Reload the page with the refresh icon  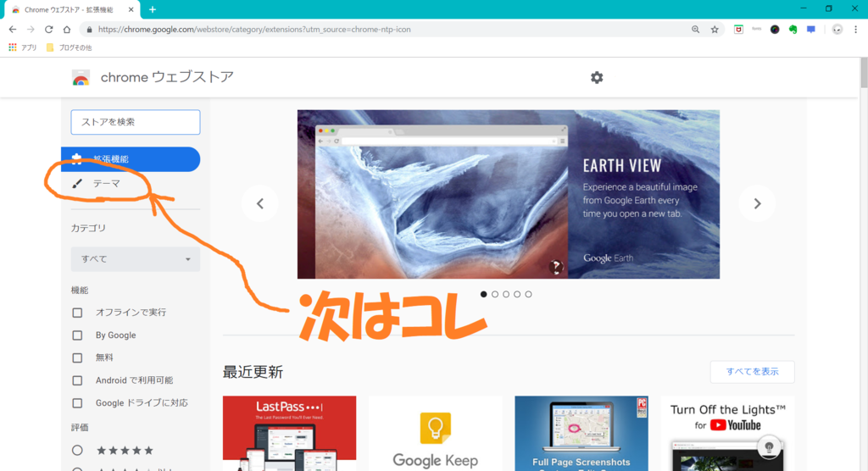pyautogui.click(x=48, y=30)
